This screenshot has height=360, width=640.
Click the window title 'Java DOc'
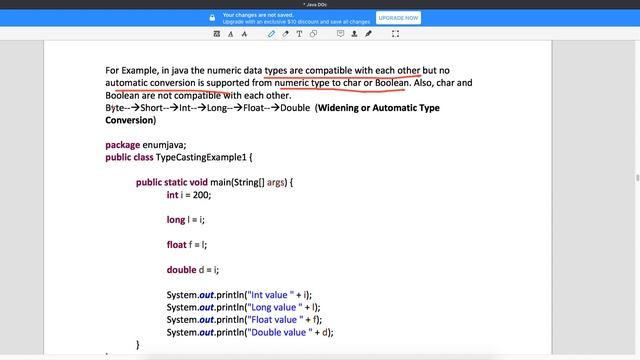pyautogui.click(x=315, y=4)
